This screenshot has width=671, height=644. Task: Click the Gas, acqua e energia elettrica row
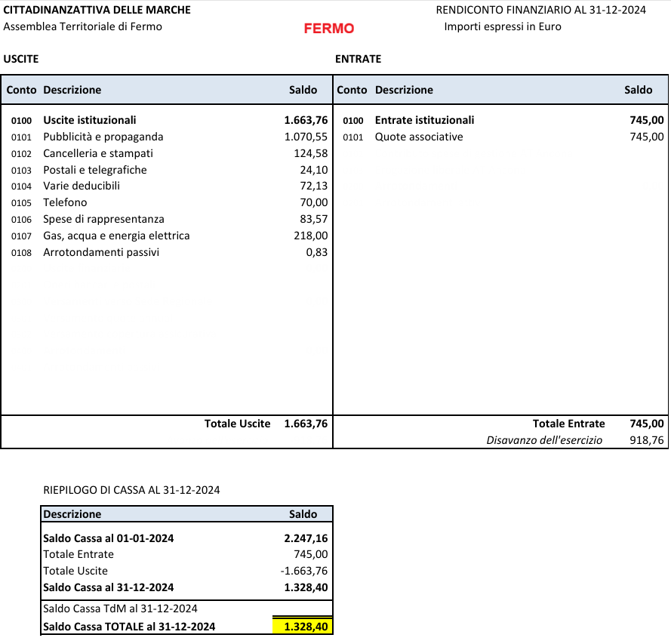pos(116,236)
